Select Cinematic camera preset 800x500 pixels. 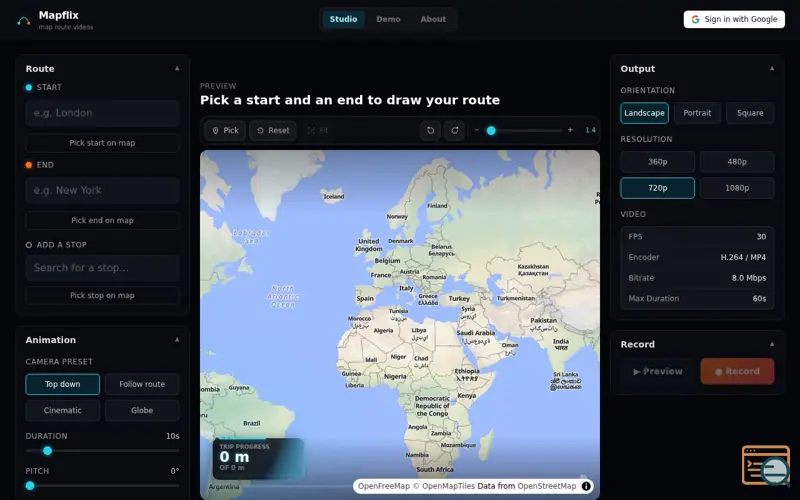[63, 411]
